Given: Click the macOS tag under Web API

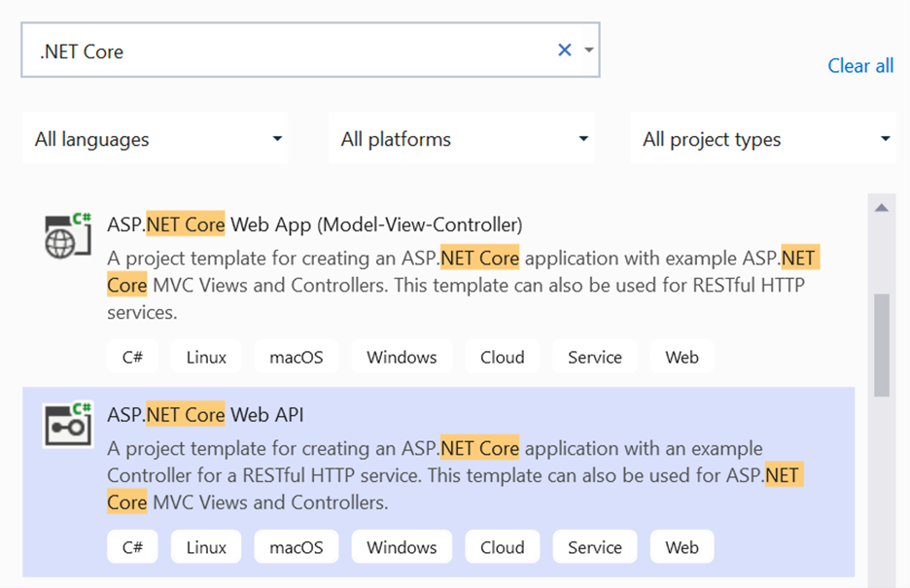Looking at the screenshot, I should (x=296, y=546).
